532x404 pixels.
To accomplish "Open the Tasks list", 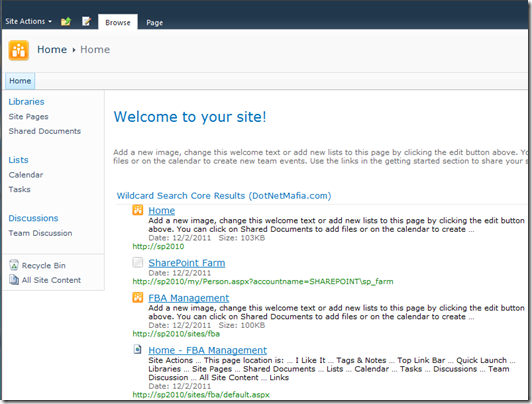I will [x=19, y=189].
